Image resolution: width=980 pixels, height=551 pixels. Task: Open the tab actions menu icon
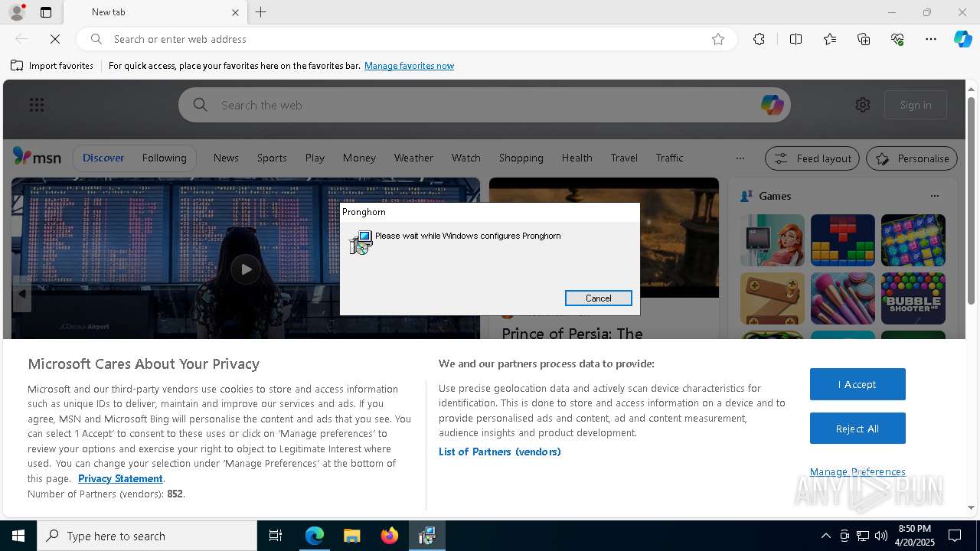click(46, 12)
